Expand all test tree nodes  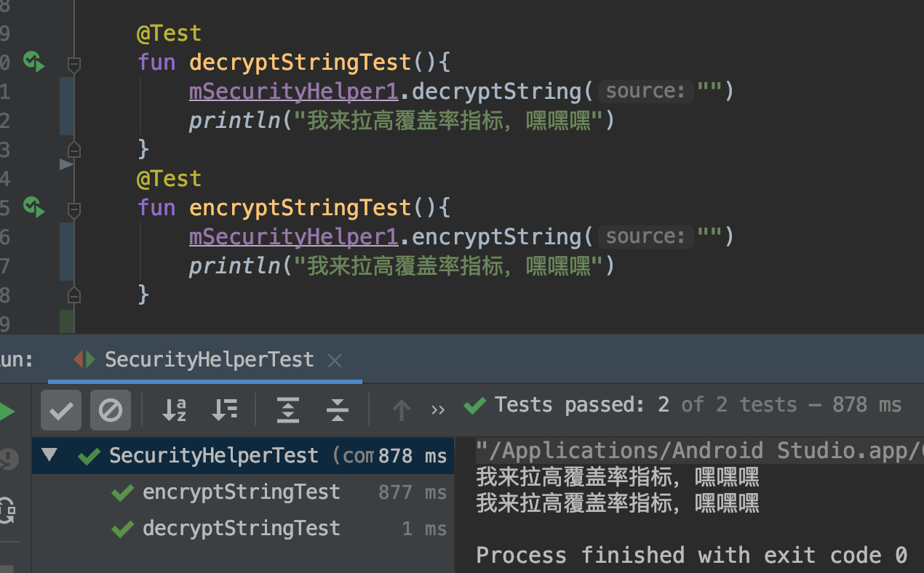288,411
